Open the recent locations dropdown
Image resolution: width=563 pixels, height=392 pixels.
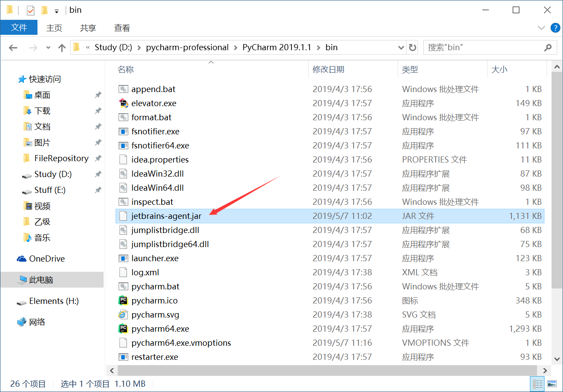click(48, 48)
